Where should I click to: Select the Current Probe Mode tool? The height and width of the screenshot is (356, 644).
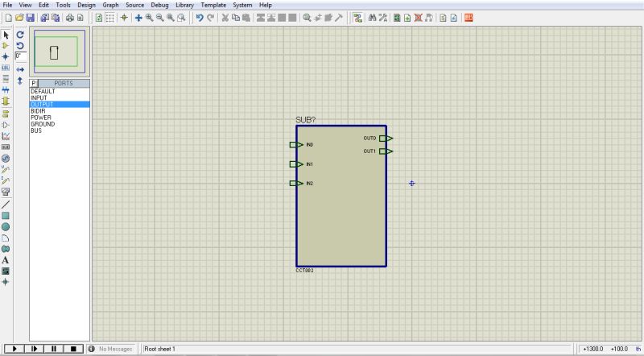pyautogui.click(x=6, y=180)
